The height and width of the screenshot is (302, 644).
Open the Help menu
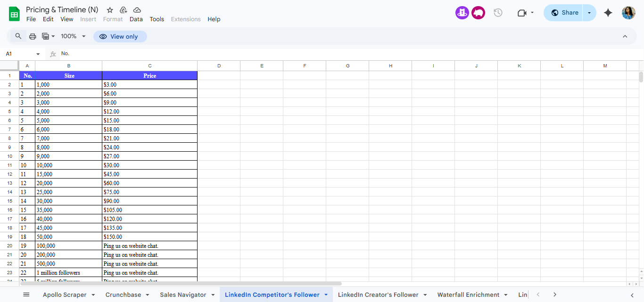(x=214, y=19)
